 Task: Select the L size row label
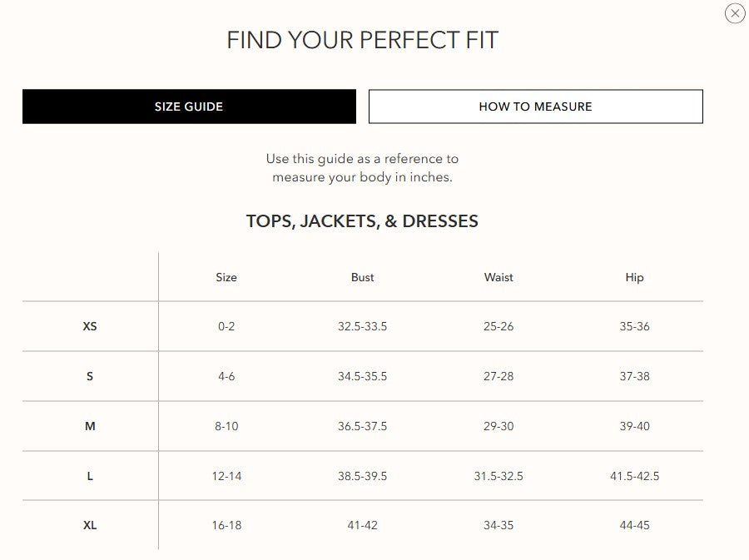(90, 476)
